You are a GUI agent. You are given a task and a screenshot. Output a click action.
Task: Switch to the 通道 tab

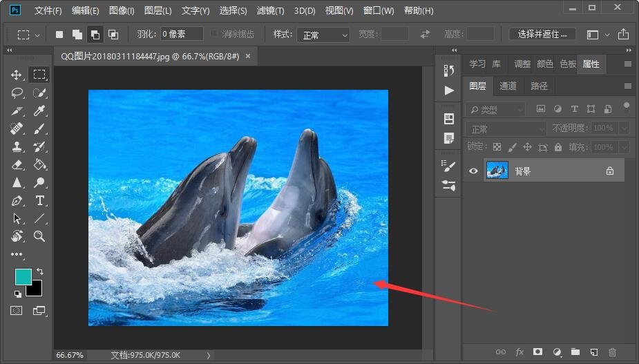(508, 86)
